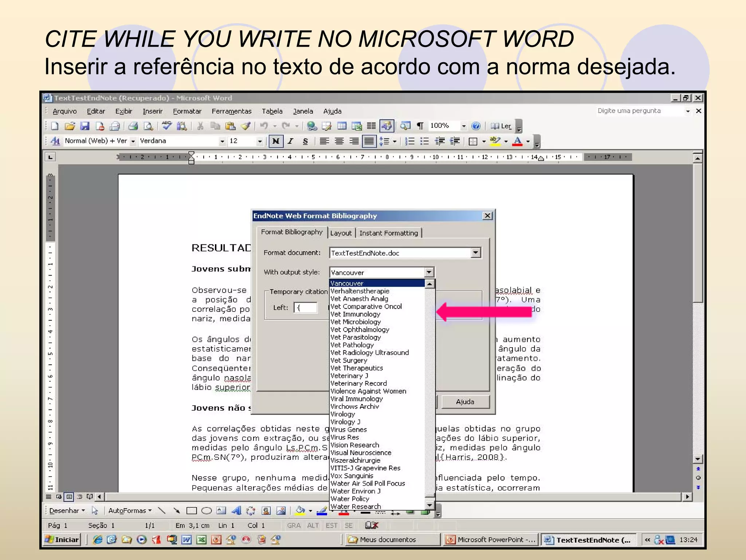
Task: Click the Decrease indent icon
Action: tap(440, 141)
